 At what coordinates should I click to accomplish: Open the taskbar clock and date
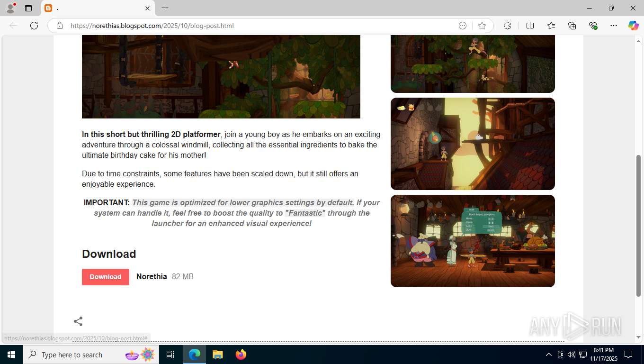pyautogui.click(x=603, y=355)
